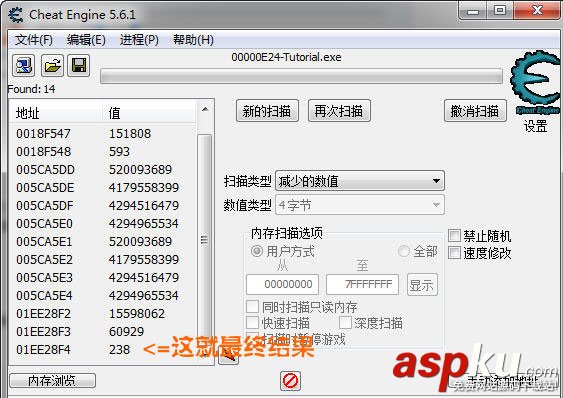Image resolution: width=563 pixels, height=398 pixels.
Task: Select address row 005CA5DE
Action: pos(103,188)
